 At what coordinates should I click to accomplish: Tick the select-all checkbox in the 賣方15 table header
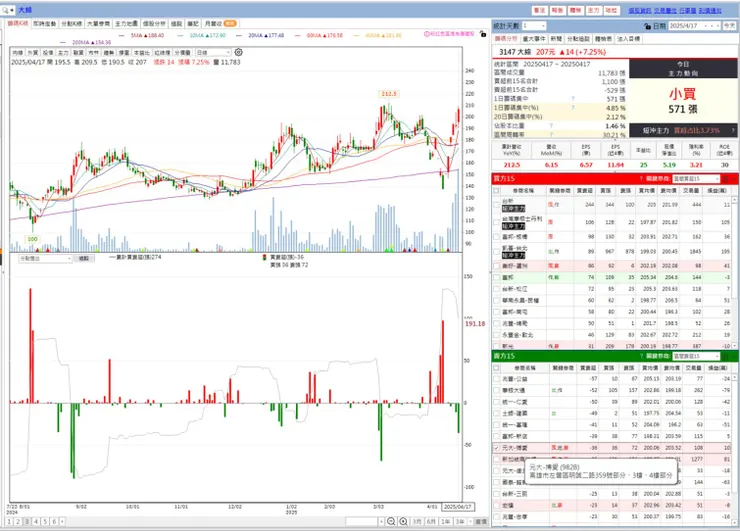[496, 368]
